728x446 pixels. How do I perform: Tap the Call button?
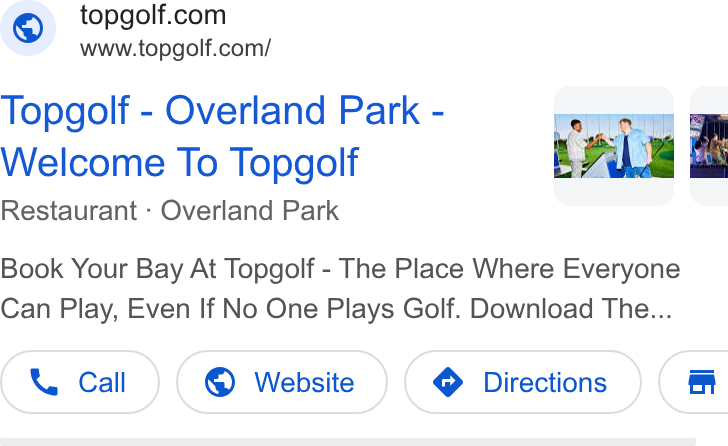click(x=80, y=382)
